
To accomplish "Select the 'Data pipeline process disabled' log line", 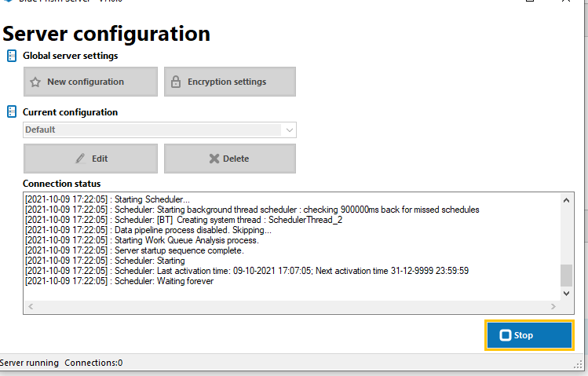I will point(148,230).
